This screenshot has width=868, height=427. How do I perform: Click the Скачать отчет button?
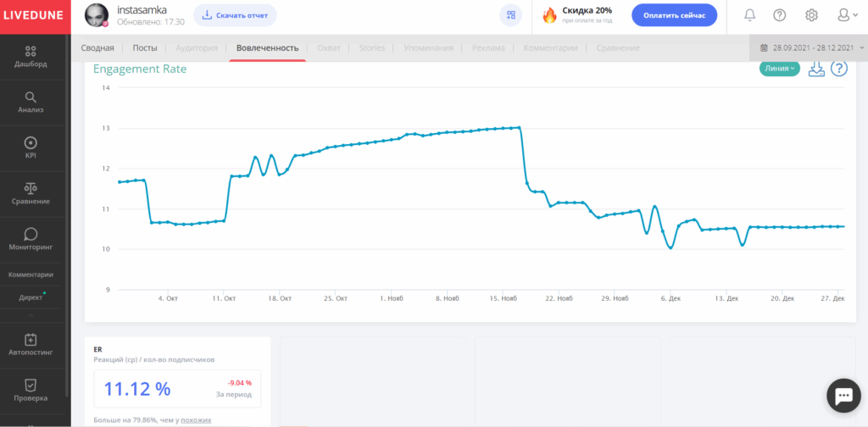click(x=235, y=15)
